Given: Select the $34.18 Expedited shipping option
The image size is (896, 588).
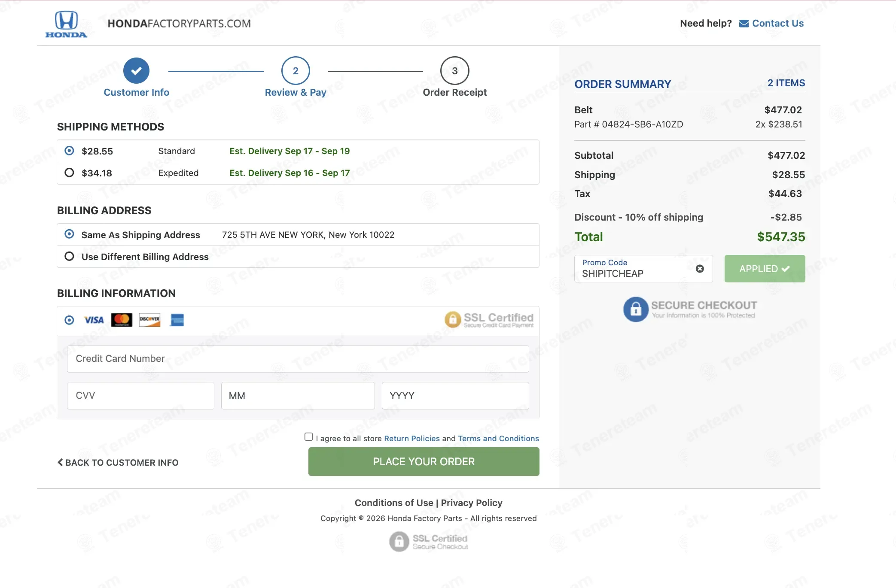Looking at the screenshot, I should (x=69, y=173).
